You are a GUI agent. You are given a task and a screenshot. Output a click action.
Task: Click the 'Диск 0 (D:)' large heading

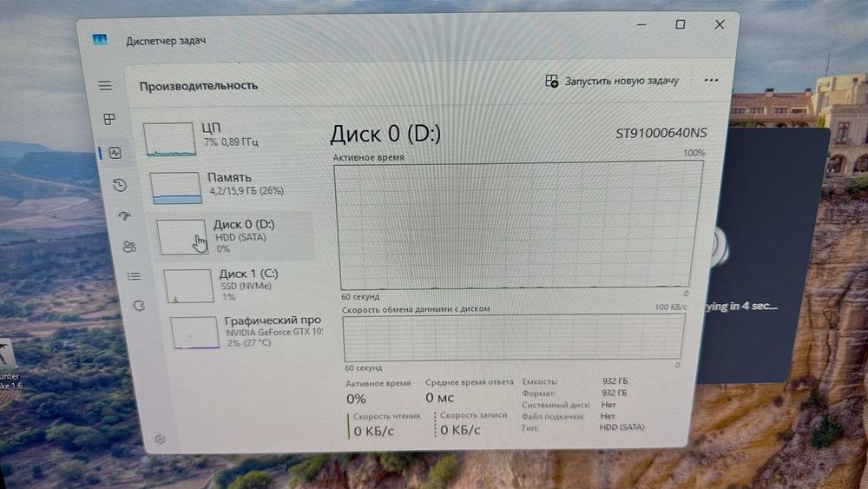tap(385, 134)
